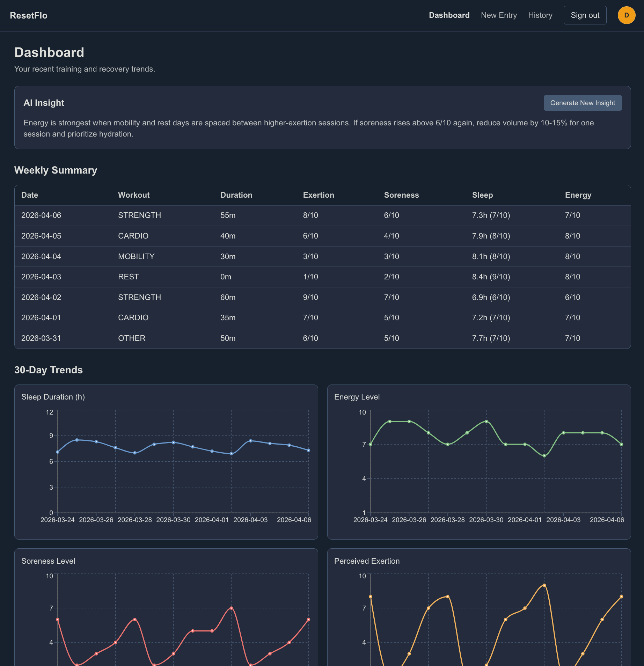This screenshot has height=666, width=644.
Task: Click Generate New Insight button
Action: click(583, 103)
